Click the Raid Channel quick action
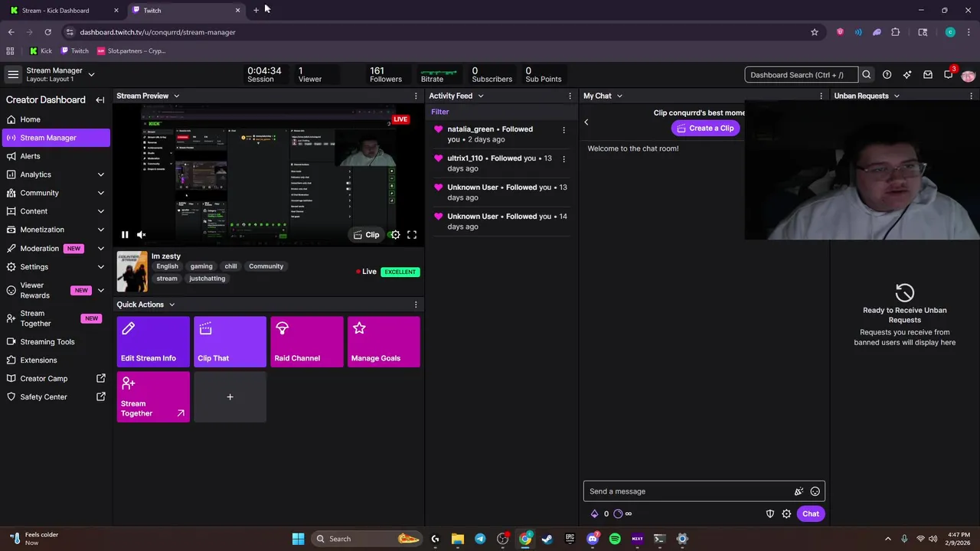980x551 pixels. pos(307,342)
